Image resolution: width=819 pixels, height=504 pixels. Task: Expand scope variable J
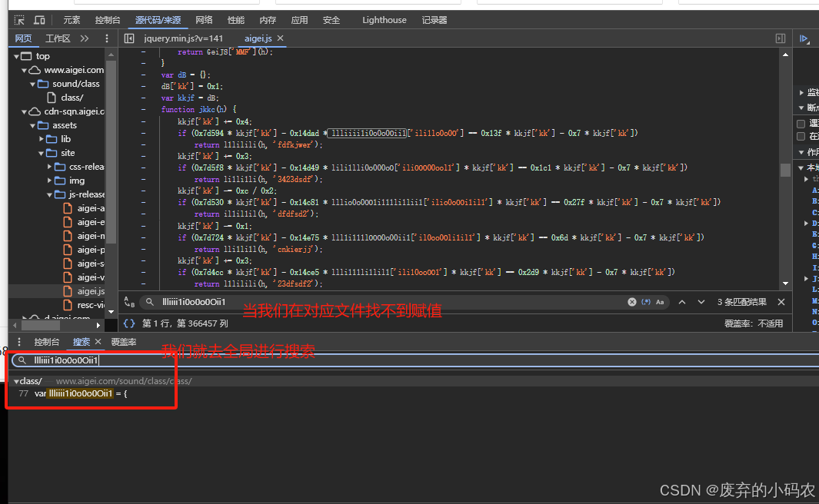pyautogui.click(x=807, y=279)
